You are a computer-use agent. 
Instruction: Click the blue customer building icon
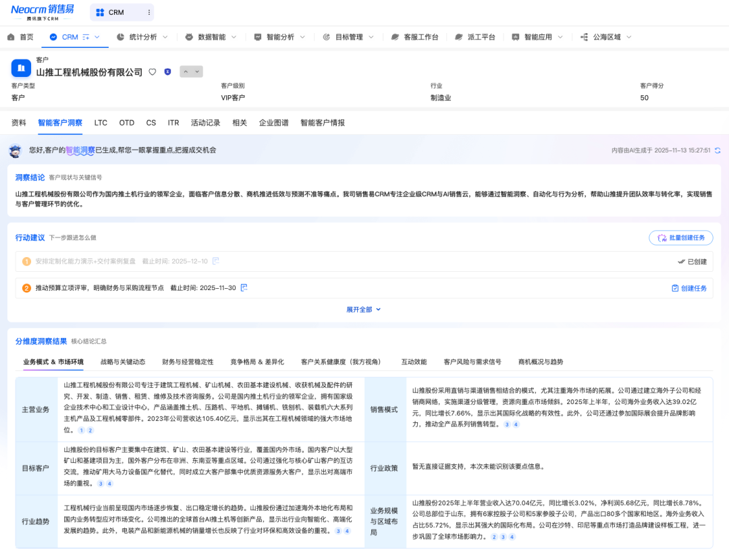point(21,68)
